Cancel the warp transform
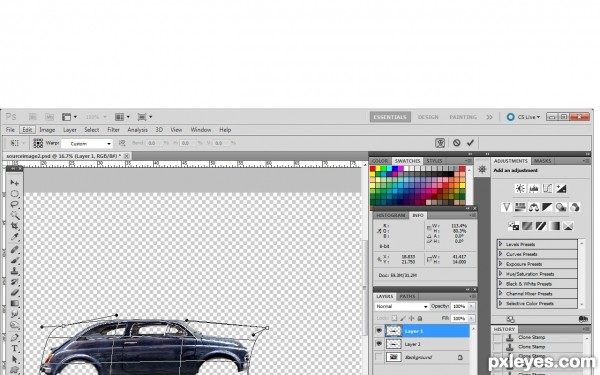The image size is (600, 375). [x=457, y=143]
